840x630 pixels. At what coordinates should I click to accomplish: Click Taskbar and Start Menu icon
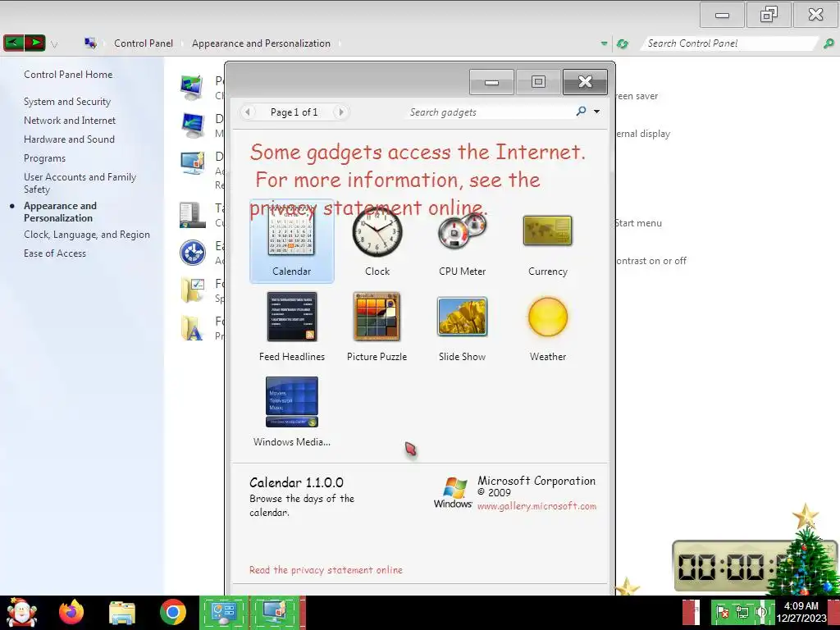click(192, 215)
